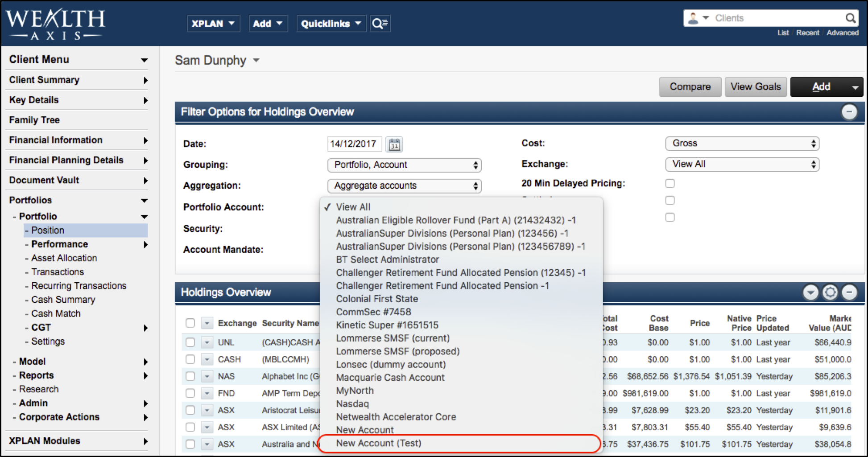Screen dimensions: 868x457
Task: Toggle the 20 Min Delayed Pricing checkbox
Action: coord(670,183)
